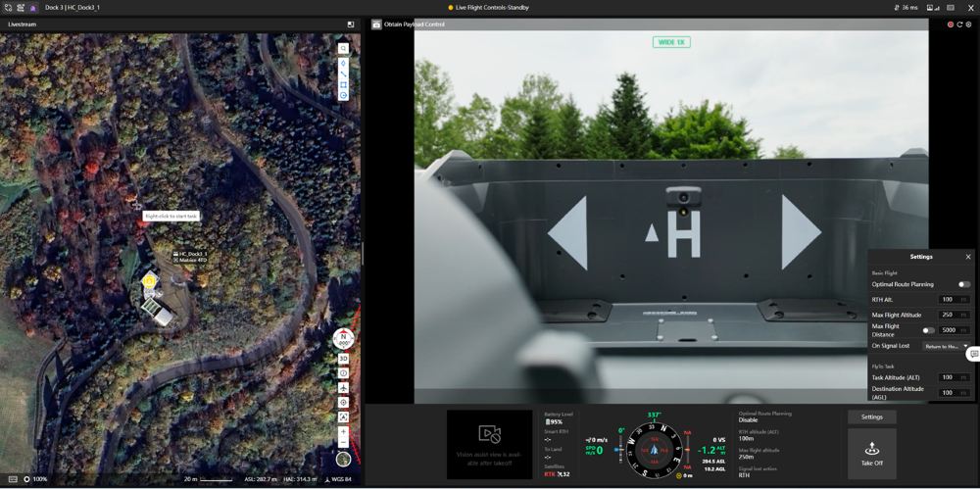Expand the On Signal Lost dropdown
The height and width of the screenshot is (489, 980).
point(946,346)
